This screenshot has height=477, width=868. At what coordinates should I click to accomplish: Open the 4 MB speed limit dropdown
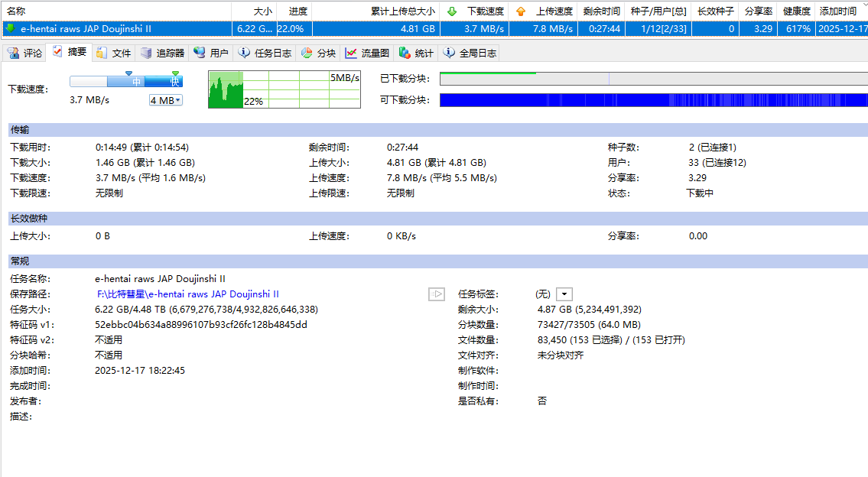pyautogui.click(x=166, y=100)
